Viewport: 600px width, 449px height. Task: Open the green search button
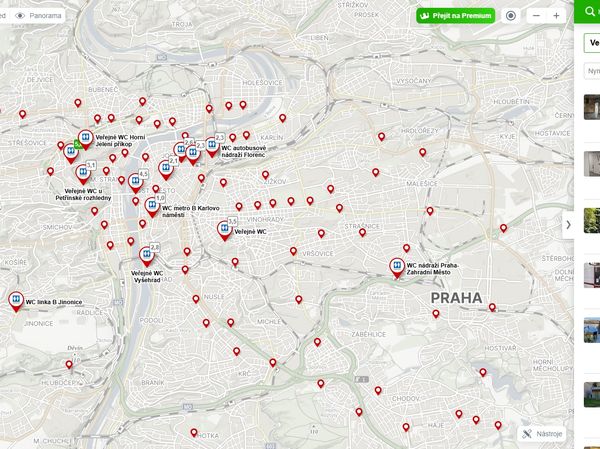tap(589, 11)
